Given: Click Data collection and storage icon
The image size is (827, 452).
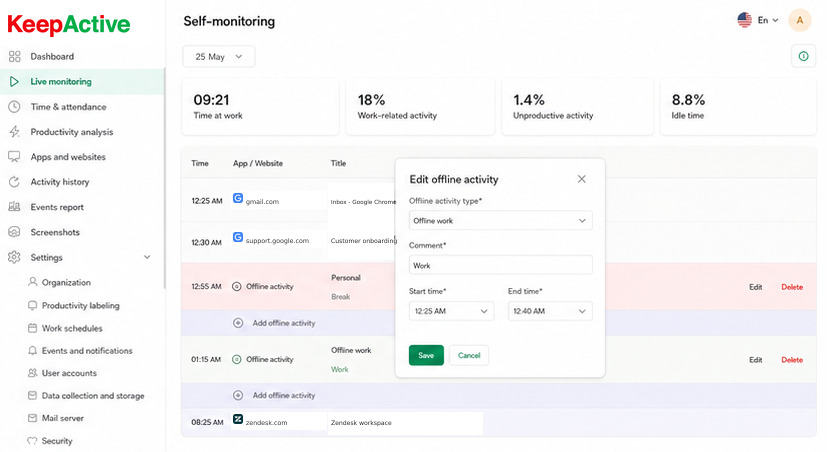Looking at the screenshot, I should tap(33, 396).
